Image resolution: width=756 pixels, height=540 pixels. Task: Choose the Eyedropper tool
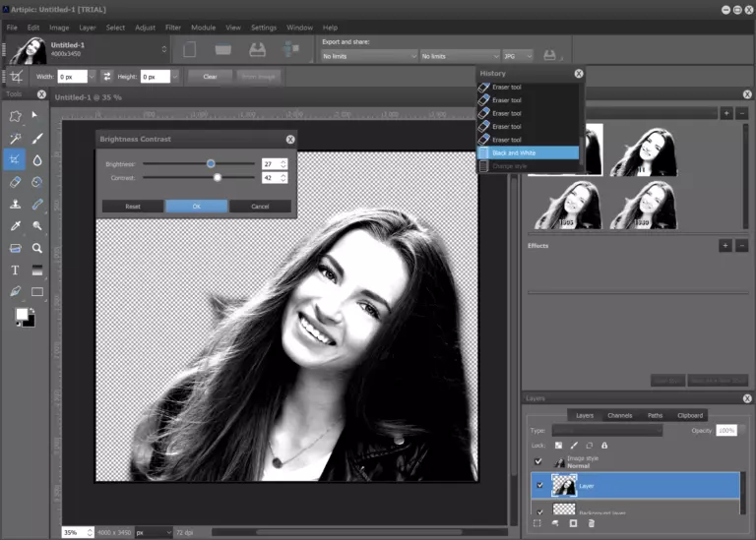tap(15, 226)
